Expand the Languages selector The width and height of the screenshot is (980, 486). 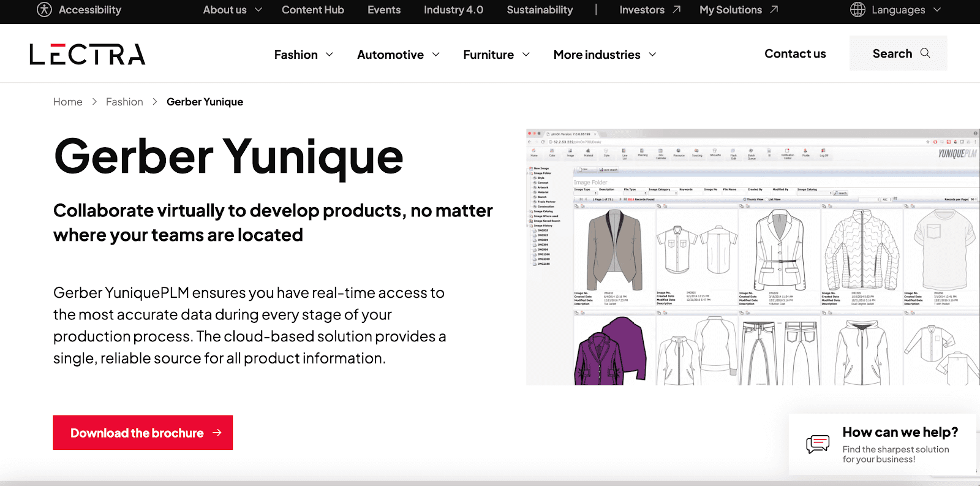(895, 10)
